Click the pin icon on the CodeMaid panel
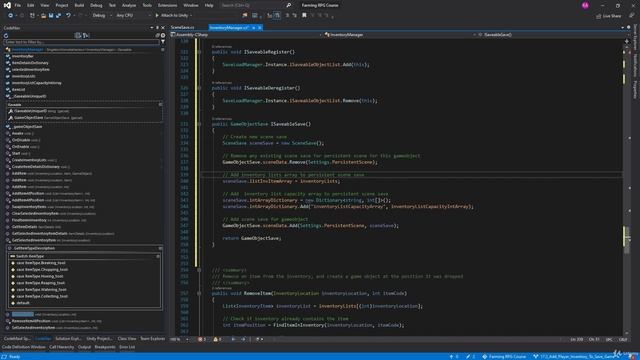The image size is (640, 360). (x=157, y=28)
